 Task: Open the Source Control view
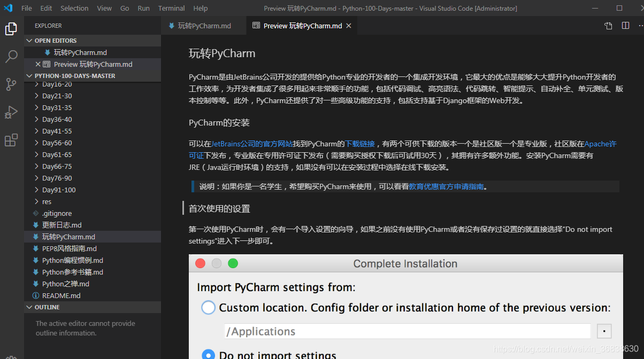click(11, 84)
